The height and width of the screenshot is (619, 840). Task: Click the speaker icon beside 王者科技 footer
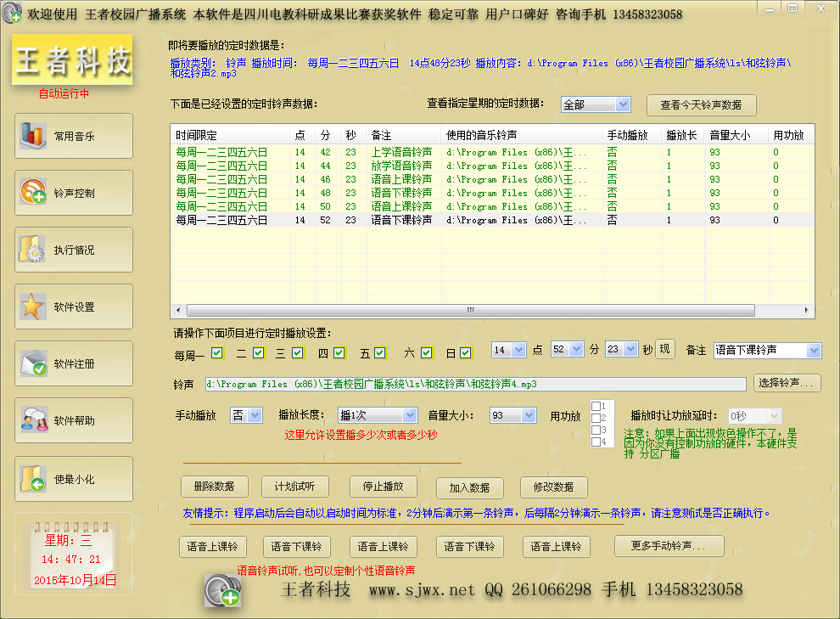223,590
